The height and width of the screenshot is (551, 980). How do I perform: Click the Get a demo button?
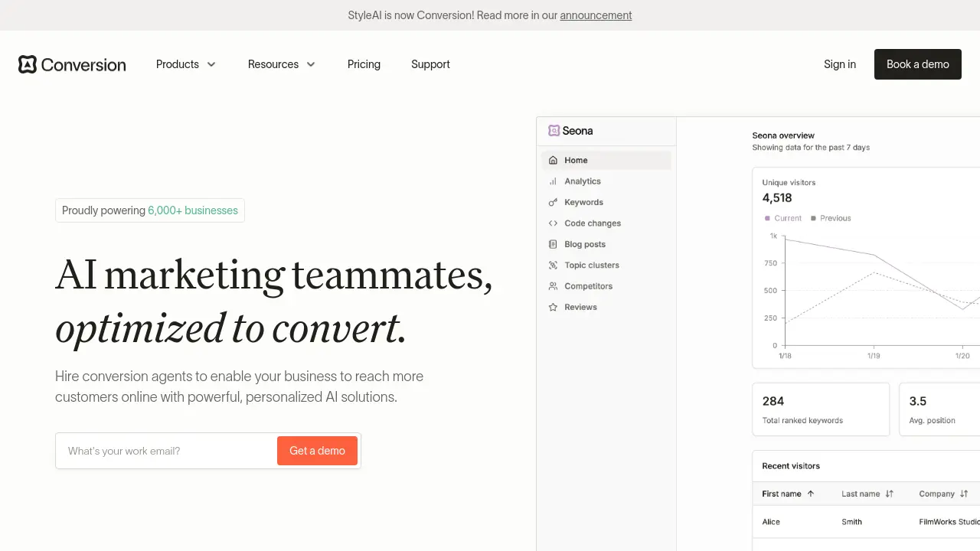point(317,451)
